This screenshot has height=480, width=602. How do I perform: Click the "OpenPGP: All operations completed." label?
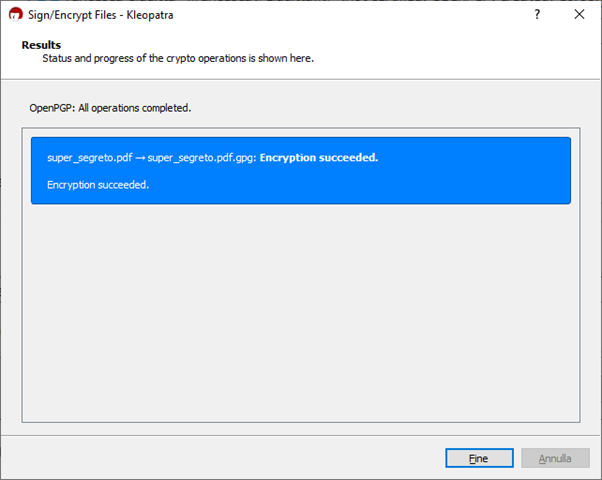click(x=110, y=107)
